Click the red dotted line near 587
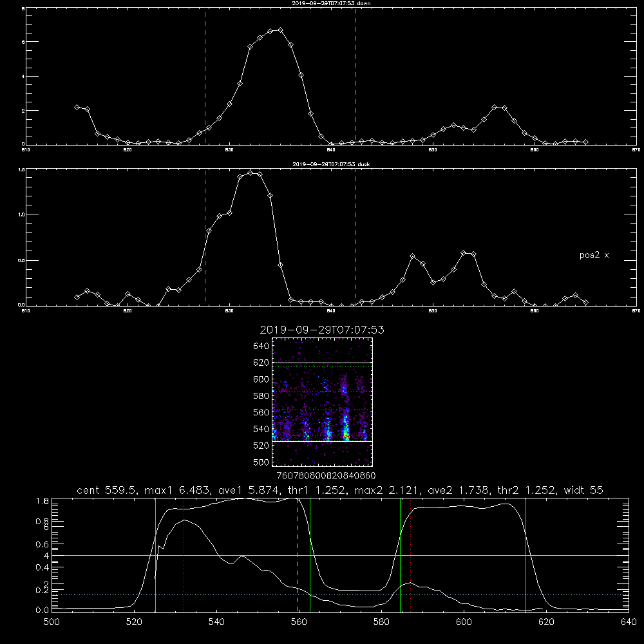Screen dimensions: 644x644 (x=410, y=554)
